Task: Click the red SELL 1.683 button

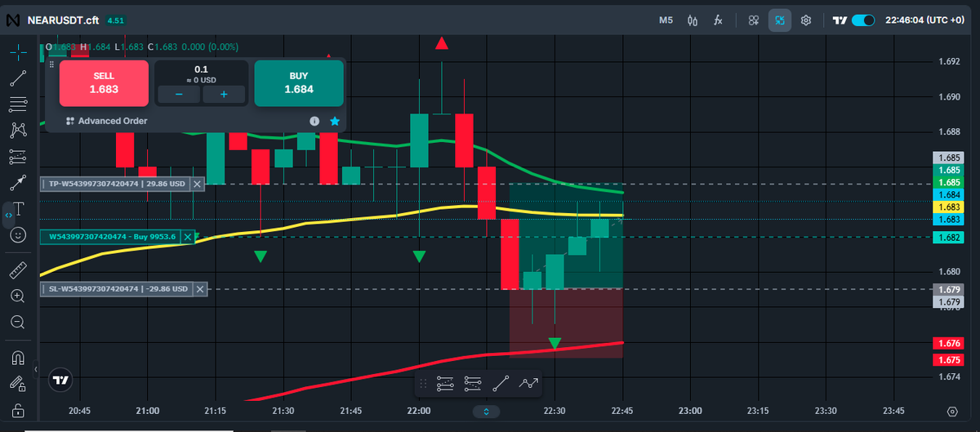Action: pyautogui.click(x=104, y=82)
